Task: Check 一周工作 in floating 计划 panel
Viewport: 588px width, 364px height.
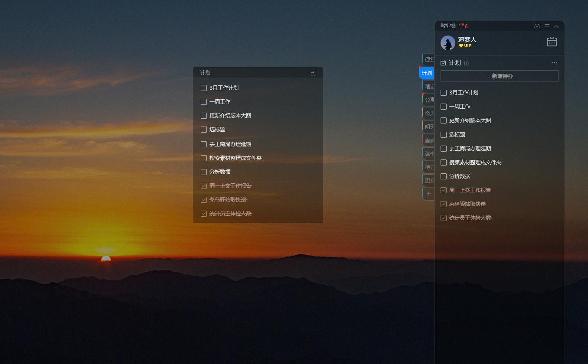Action: coord(204,102)
